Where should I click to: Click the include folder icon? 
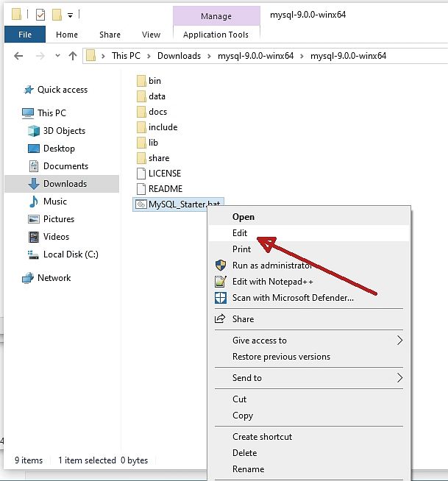(x=141, y=127)
